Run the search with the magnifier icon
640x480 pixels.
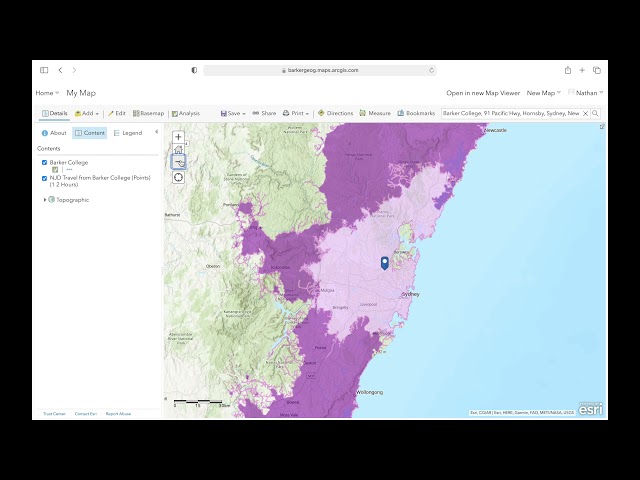point(596,113)
